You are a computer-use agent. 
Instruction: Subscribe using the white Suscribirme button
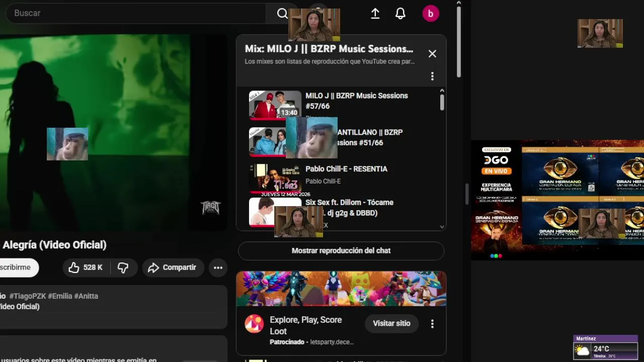(x=18, y=267)
